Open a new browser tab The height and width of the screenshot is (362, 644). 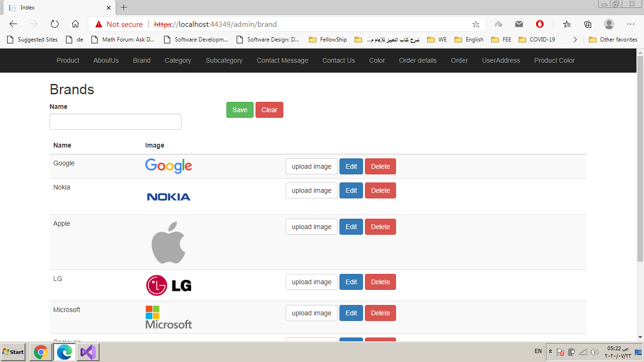pos(124,8)
